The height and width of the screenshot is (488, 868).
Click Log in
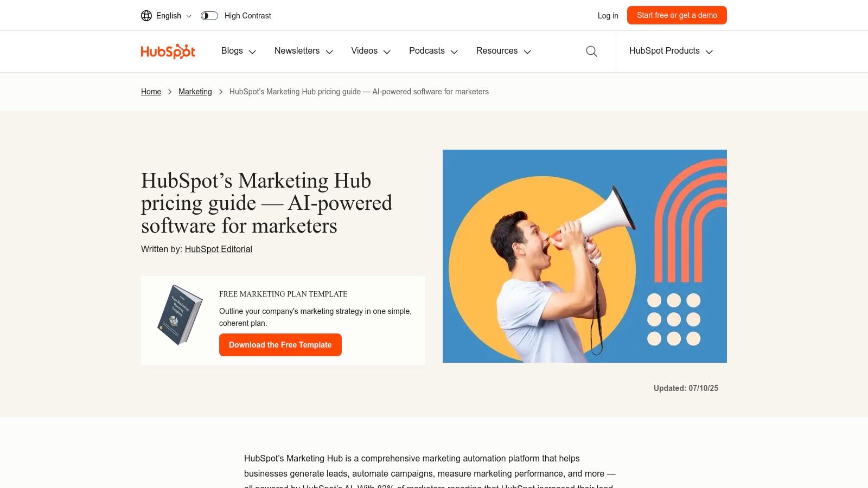[x=608, y=16]
